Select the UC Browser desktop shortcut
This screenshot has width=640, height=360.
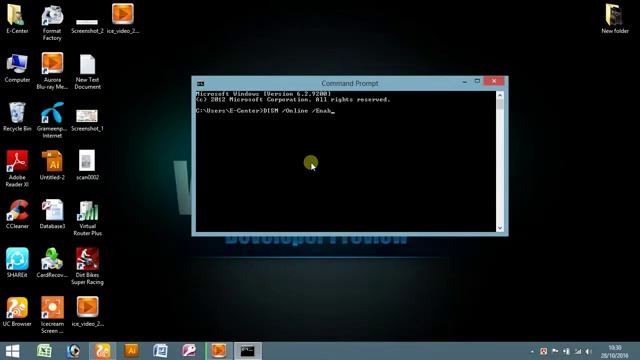(x=17, y=311)
